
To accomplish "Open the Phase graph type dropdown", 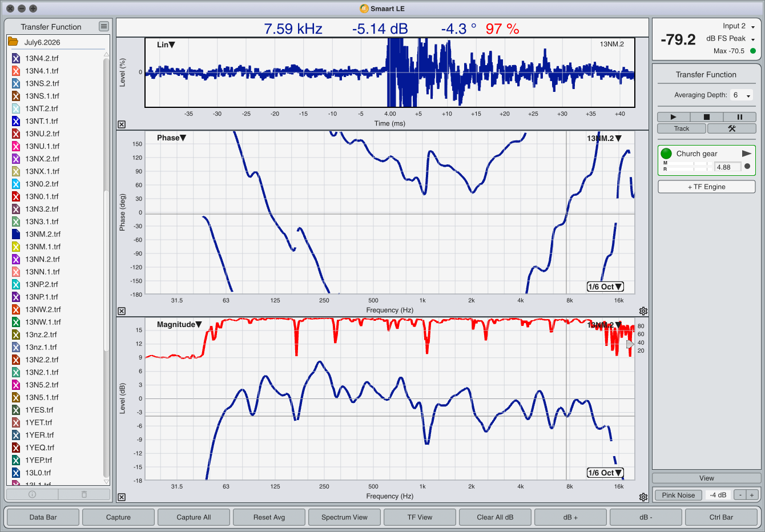I will point(171,138).
